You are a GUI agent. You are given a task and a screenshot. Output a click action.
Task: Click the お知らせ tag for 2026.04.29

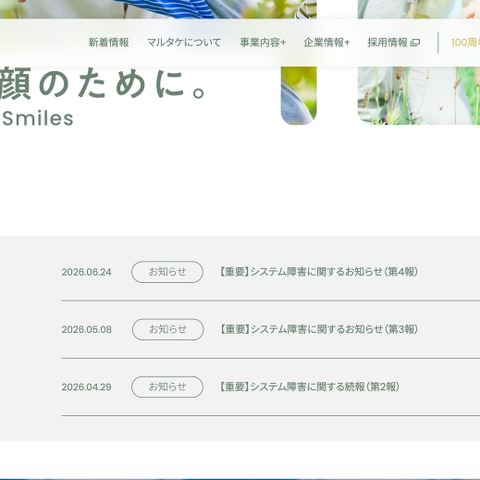pos(167,387)
